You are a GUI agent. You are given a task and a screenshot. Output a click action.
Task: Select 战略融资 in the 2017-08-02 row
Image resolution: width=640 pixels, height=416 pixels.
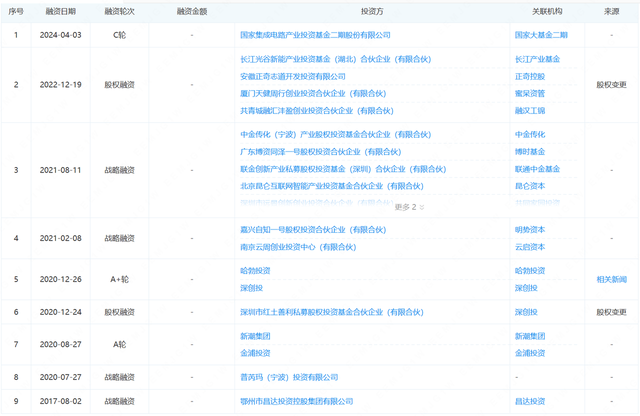119,401
